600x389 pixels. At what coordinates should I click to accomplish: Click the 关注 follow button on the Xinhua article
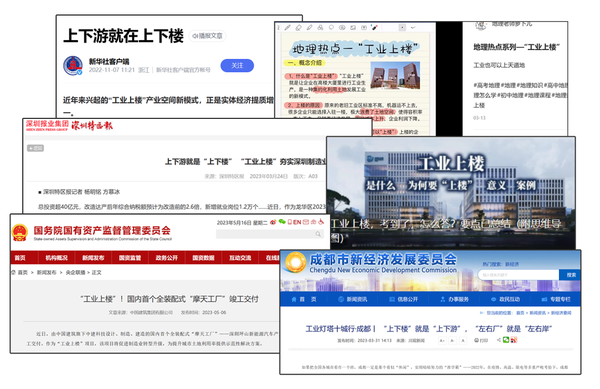[237, 65]
